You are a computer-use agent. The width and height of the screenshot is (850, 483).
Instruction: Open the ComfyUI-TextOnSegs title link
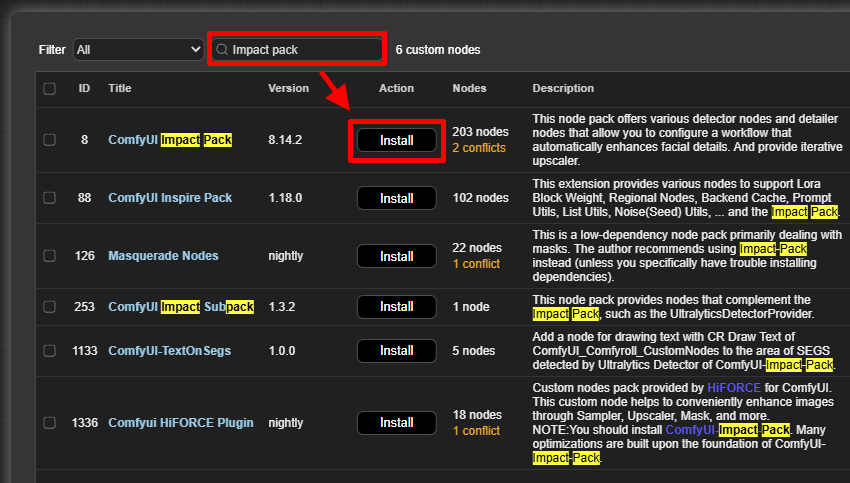click(x=170, y=351)
